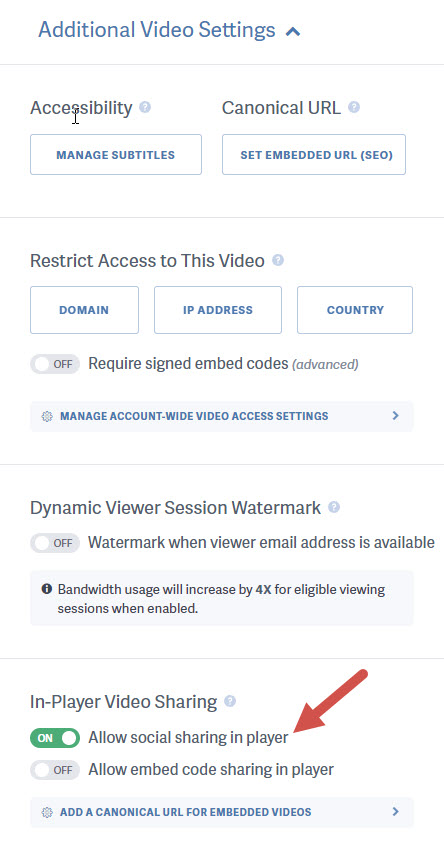Click the info icon in the bandwidth notice
This screenshot has height=848, width=444.
click(47, 588)
